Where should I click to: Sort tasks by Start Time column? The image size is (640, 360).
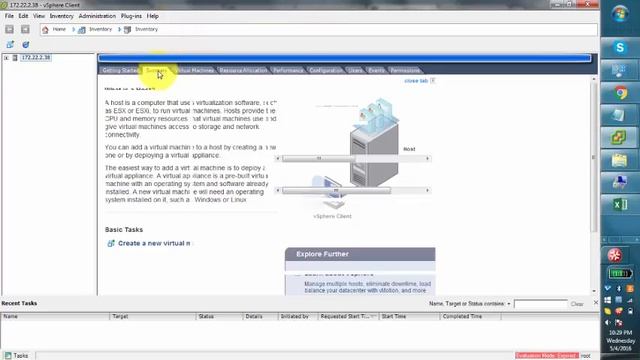[x=409, y=316]
